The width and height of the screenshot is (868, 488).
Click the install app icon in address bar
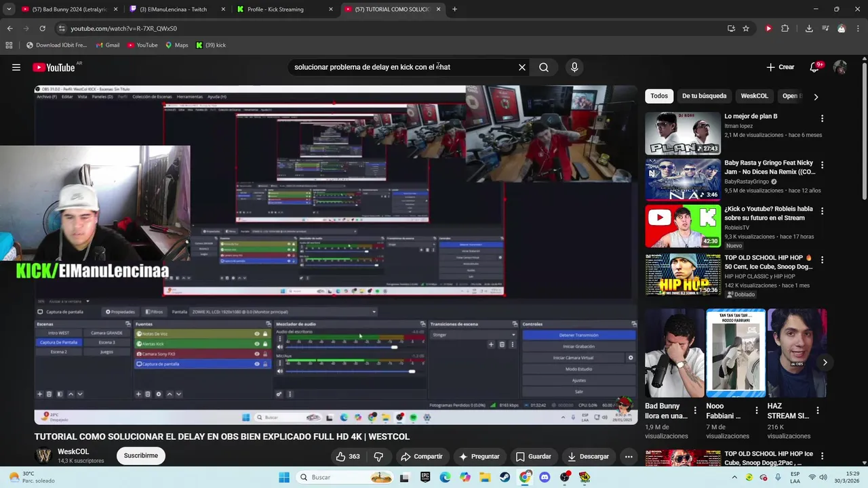pos(731,28)
